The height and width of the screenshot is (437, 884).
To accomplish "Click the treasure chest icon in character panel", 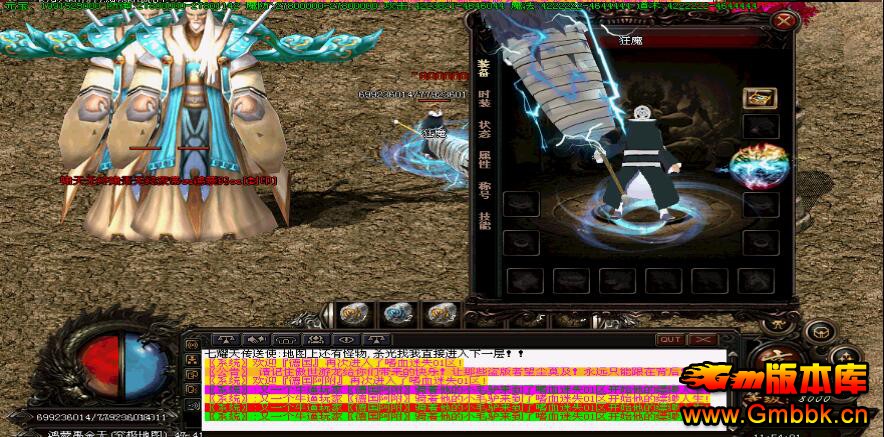I will coord(761,97).
